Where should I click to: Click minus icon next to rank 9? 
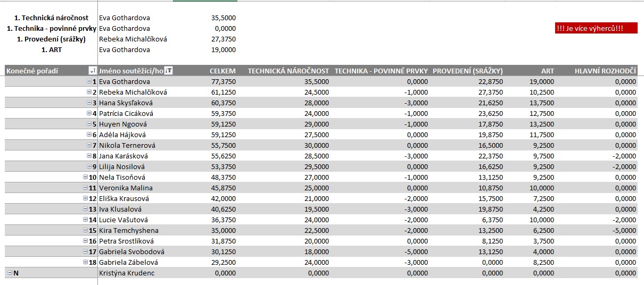click(x=89, y=166)
